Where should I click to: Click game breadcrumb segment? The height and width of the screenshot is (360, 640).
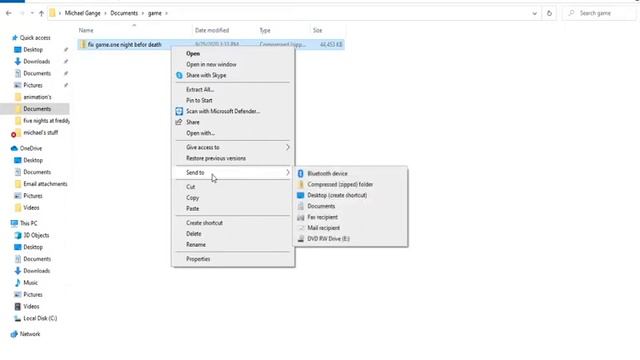pos(155,13)
